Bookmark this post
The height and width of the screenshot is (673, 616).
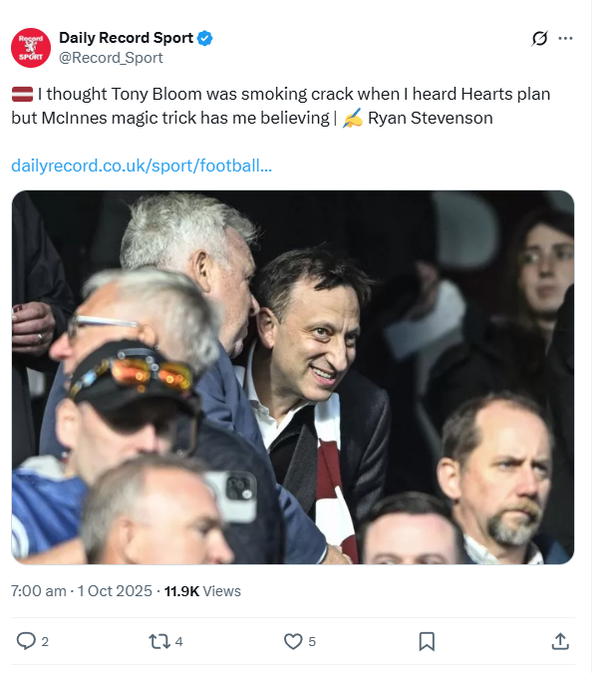point(427,641)
